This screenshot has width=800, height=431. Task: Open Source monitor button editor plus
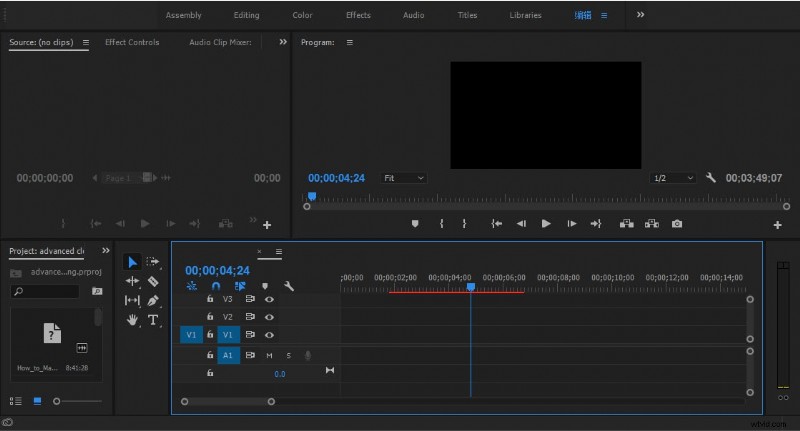(267, 225)
